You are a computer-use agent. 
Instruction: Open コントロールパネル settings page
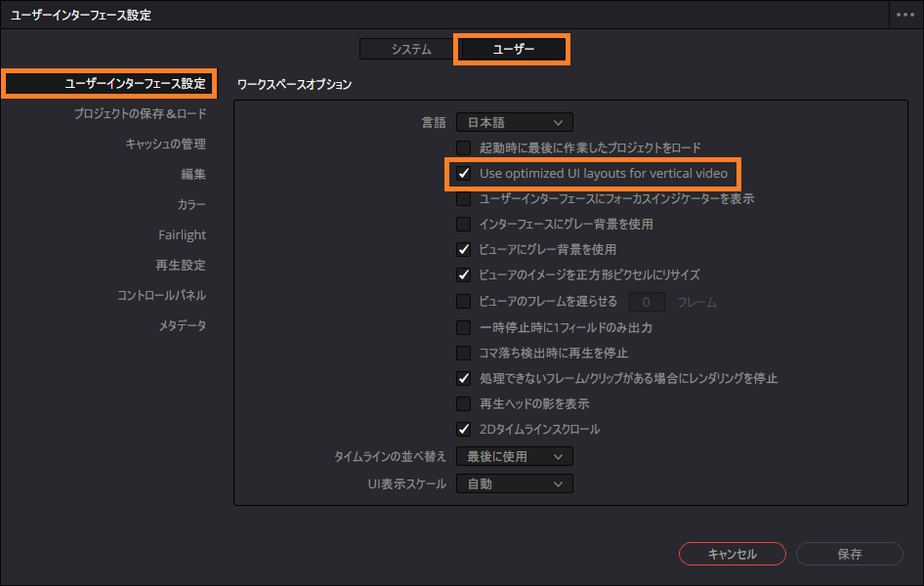161,295
